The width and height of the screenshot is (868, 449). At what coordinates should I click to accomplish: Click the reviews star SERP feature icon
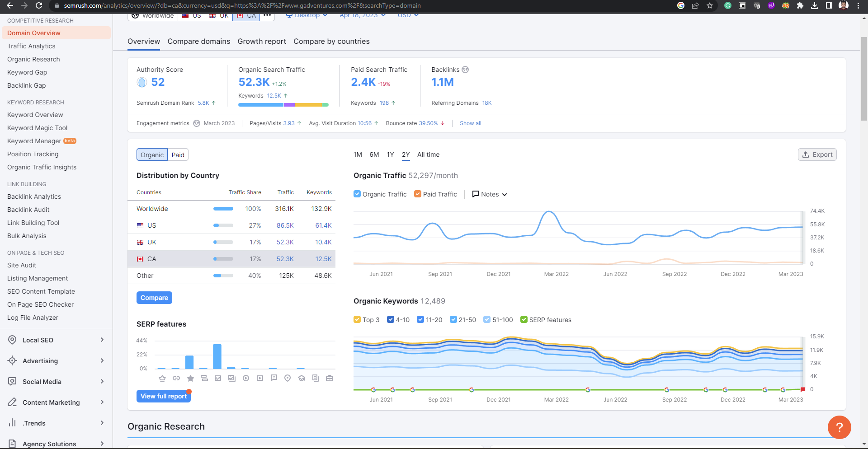pos(190,378)
